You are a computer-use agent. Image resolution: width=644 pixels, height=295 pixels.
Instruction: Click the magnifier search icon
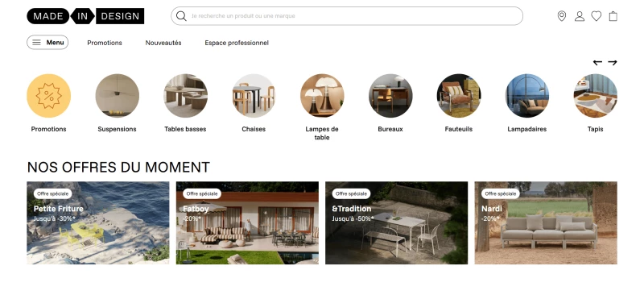[181, 16]
